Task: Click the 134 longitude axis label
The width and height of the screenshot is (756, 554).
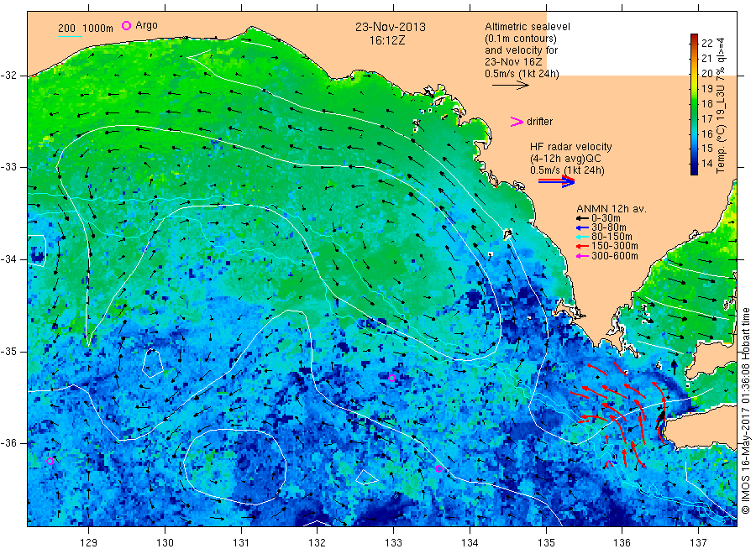Action: point(470,543)
